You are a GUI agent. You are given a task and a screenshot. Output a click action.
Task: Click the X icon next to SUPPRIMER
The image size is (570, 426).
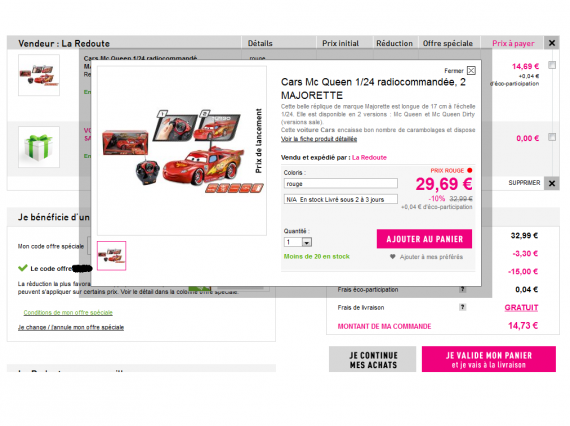tap(552, 183)
